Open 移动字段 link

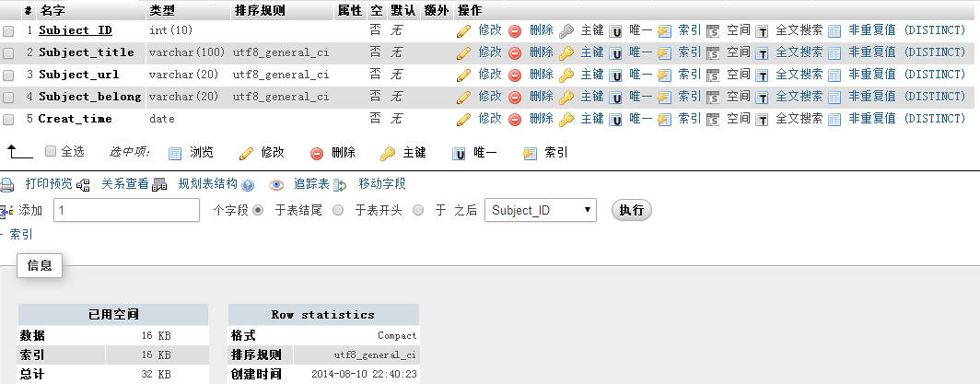[382, 183]
